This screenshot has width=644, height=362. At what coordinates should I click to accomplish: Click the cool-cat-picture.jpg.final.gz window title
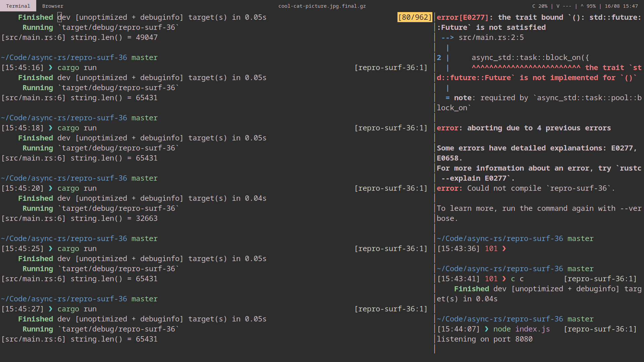(322, 6)
